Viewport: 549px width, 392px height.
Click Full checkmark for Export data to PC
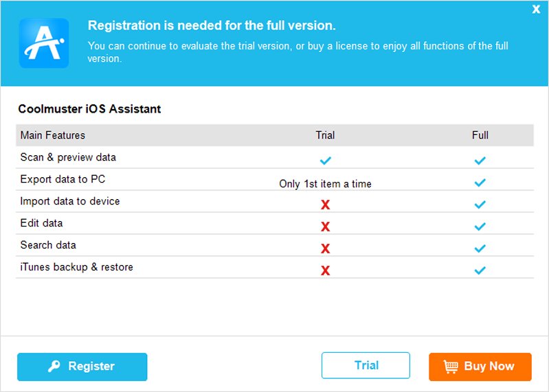[x=480, y=183]
